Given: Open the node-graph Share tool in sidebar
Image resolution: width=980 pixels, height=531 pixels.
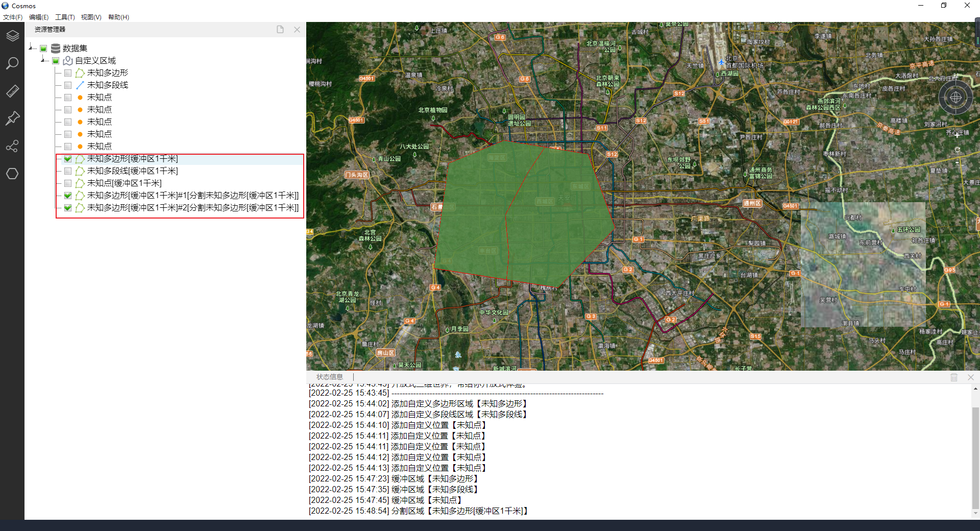Looking at the screenshot, I should pyautogui.click(x=12, y=147).
